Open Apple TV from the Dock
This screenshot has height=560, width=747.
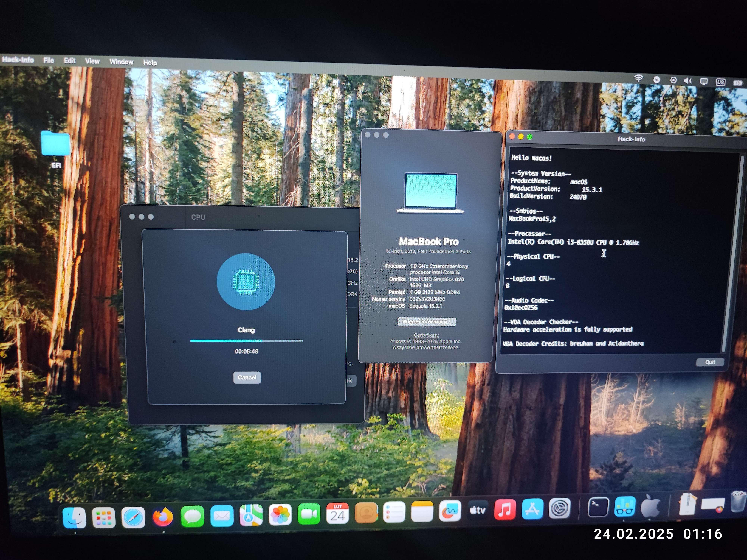(478, 510)
